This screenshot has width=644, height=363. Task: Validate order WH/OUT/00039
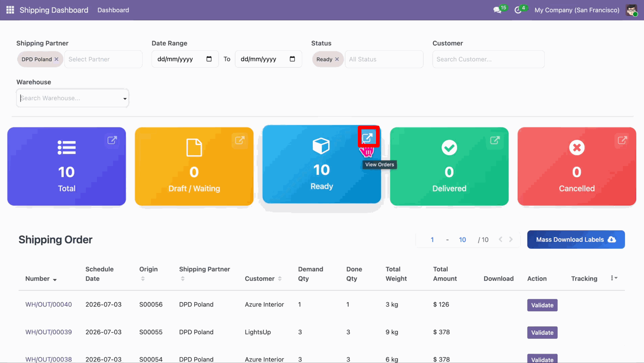click(x=542, y=332)
